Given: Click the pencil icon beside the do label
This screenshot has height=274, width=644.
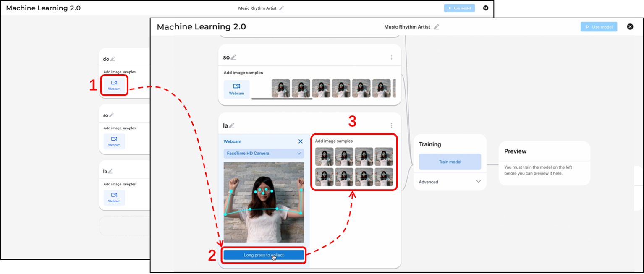Looking at the screenshot, I should [112, 59].
